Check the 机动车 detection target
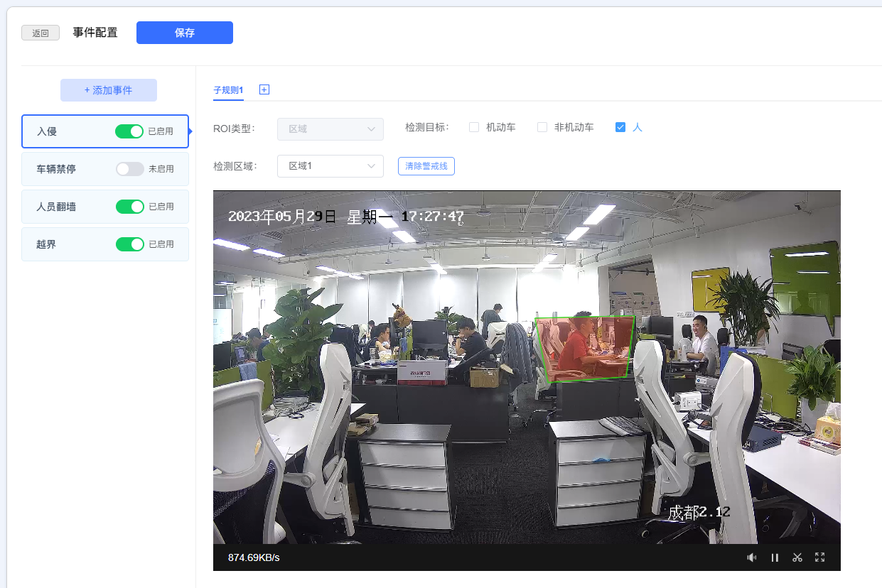Viewport: 882px width, 588px height. 474,128
